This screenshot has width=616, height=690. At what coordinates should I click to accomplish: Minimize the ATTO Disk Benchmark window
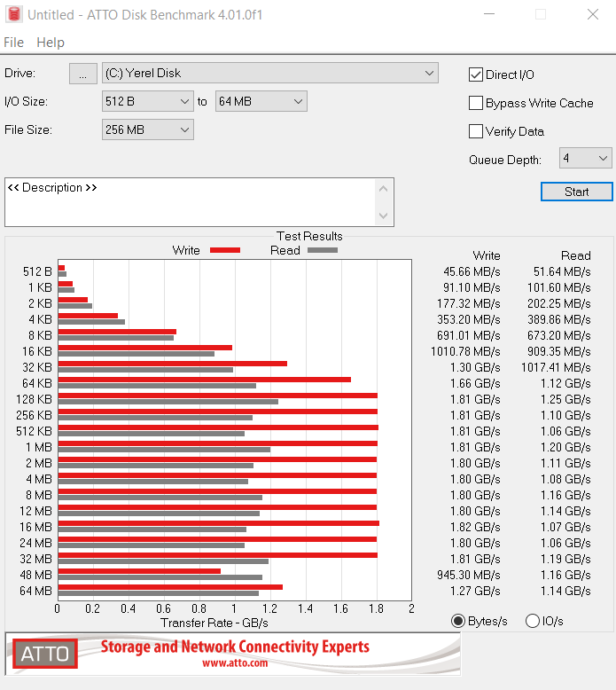point(489,14)
